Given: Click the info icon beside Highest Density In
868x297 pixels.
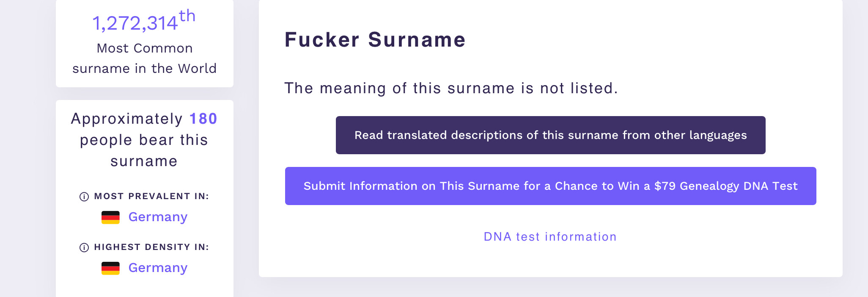Looking at the screenshot, I should coord(84,247).
